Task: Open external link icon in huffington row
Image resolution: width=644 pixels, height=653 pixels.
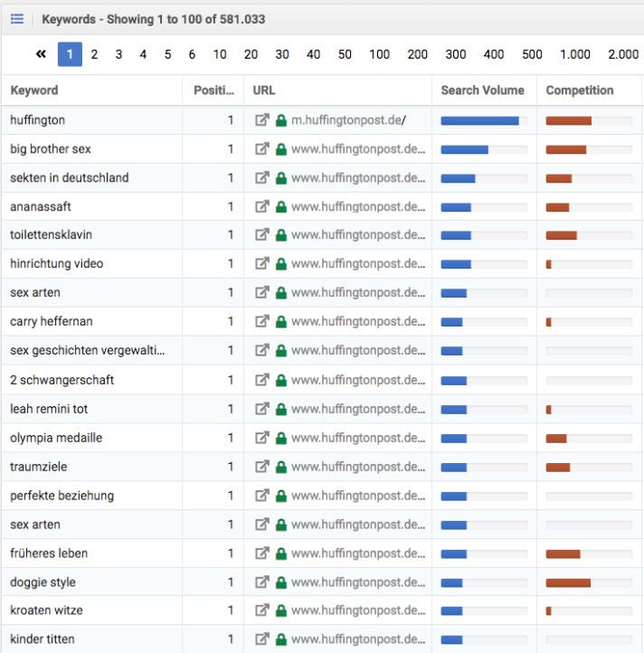Action: 262,120
